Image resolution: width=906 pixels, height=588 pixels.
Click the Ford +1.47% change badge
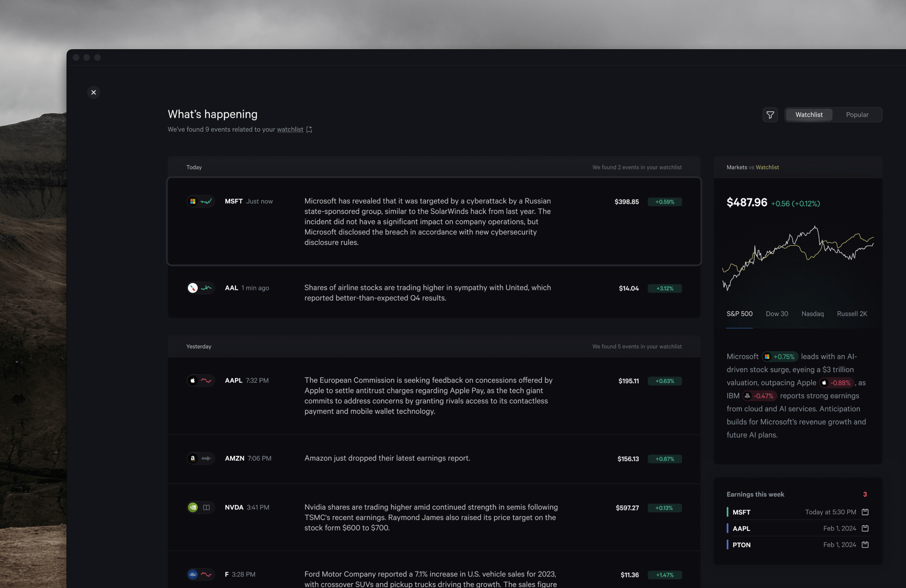[x=664, y=575]
